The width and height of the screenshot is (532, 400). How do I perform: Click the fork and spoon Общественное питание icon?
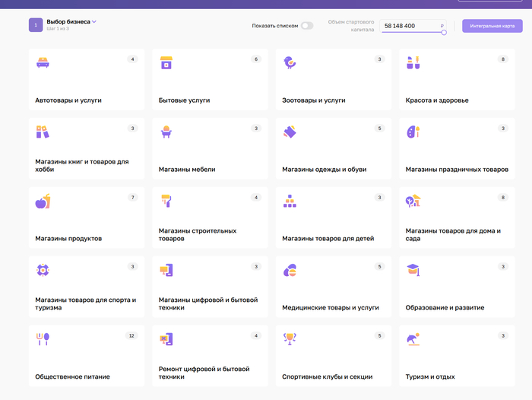point(43,338)
